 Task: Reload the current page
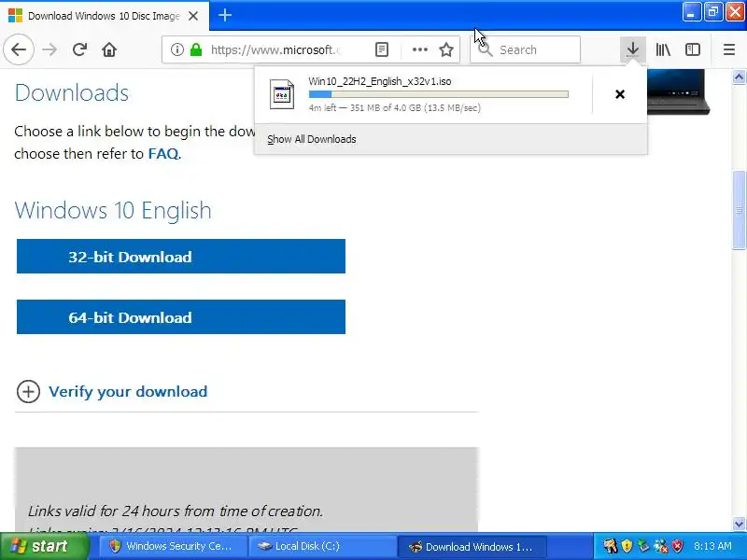point(79,49)
